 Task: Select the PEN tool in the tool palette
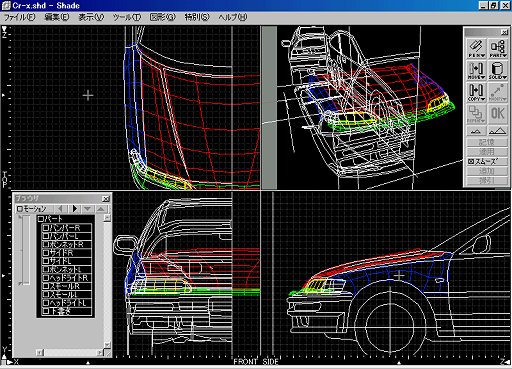(x=476, y=49)
